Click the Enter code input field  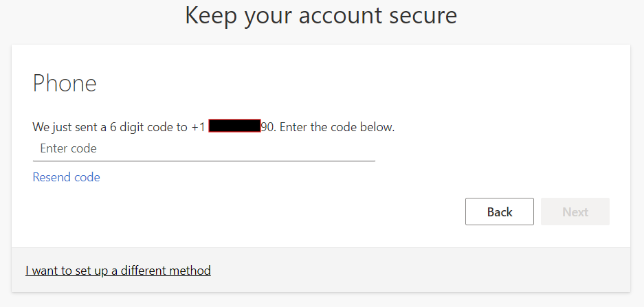203,148
